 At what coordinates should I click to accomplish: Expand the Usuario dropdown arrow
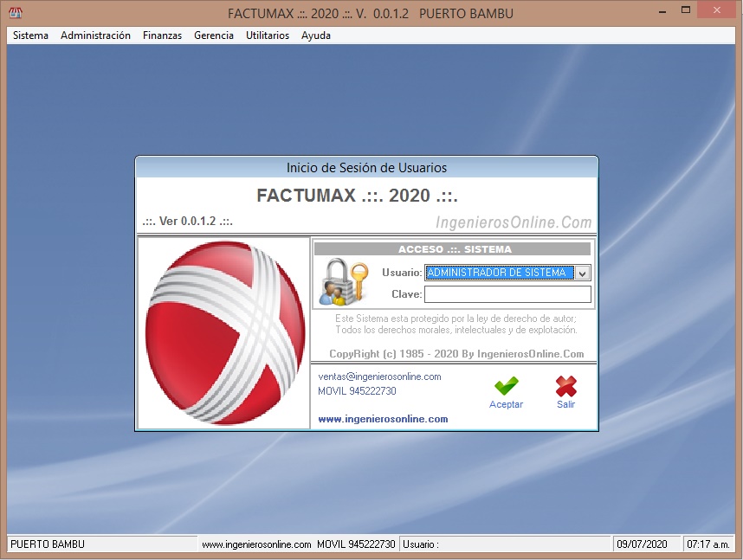tap(583, 273)
